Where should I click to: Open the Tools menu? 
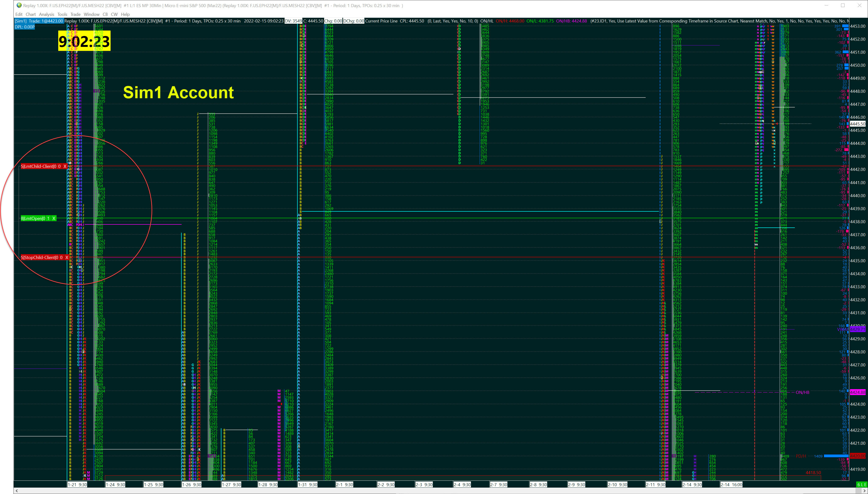[62, 14]
